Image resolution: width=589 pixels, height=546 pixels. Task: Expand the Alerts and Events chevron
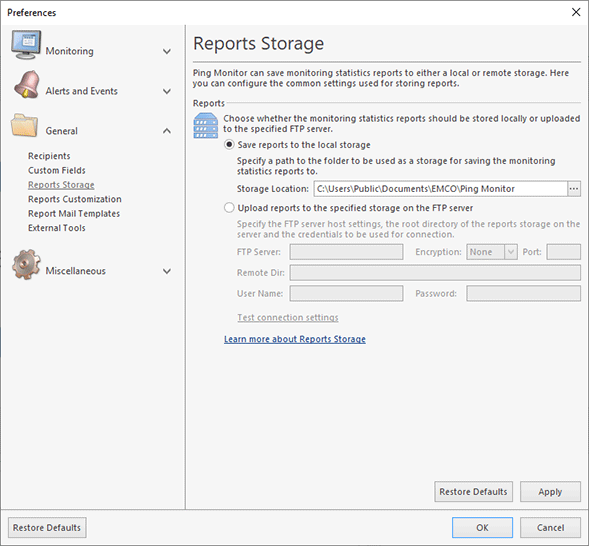[167, 91]
